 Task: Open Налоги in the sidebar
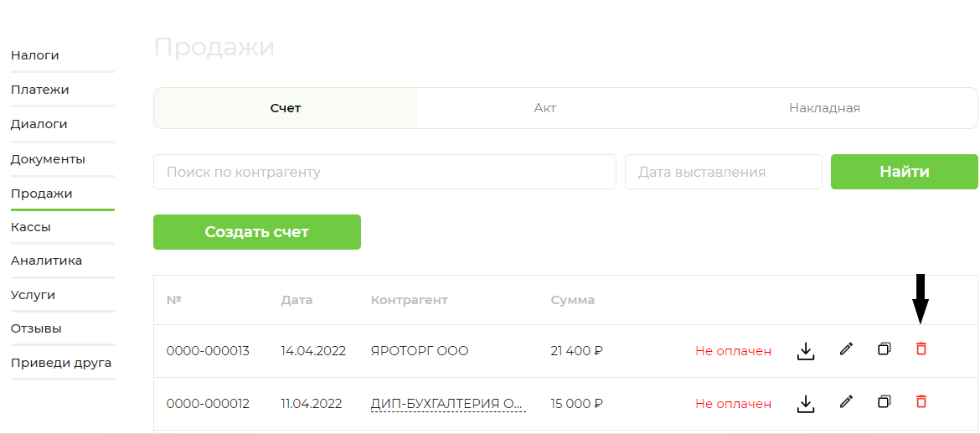(x=35, y=55)
